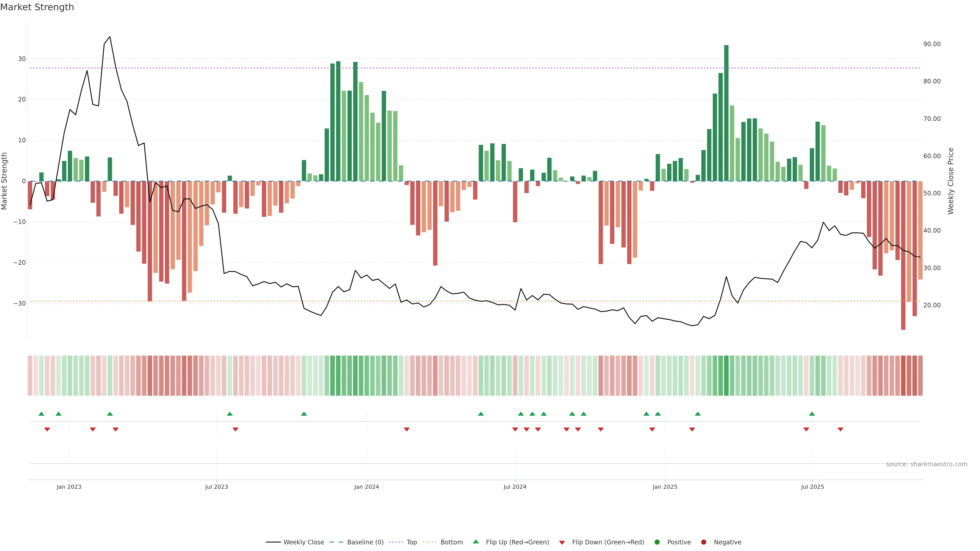Click the first green flip-up triangle marker
This screenshot has width=980, height=551.
tap(41, 414)
